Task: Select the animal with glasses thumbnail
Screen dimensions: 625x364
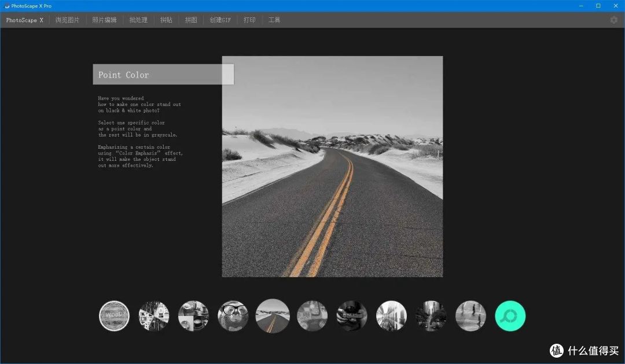Action: coord(233,316)
